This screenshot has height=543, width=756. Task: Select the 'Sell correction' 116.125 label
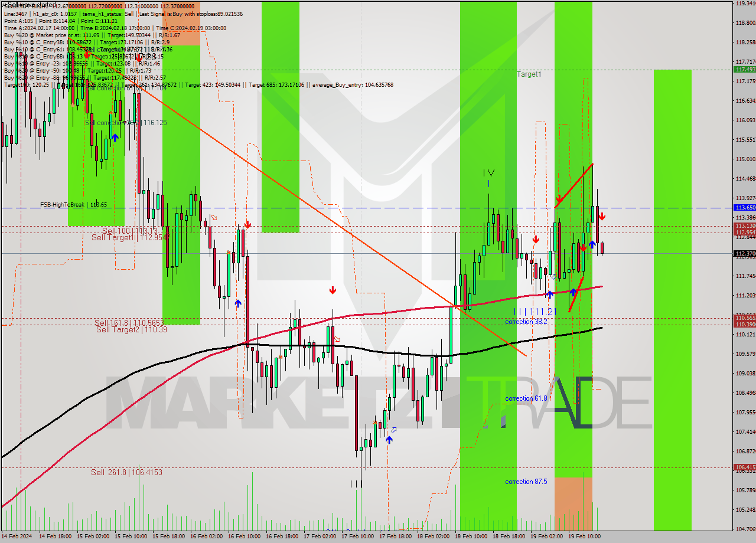click(x=126, y=123)
